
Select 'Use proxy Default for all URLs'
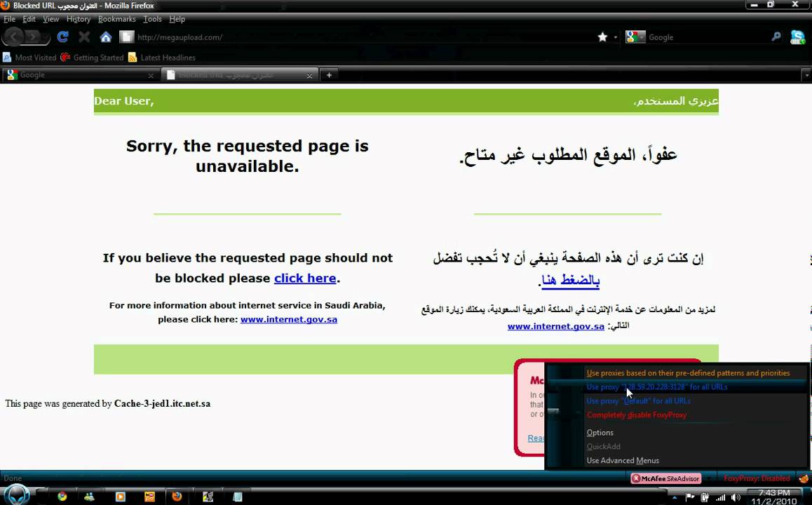(638, 401)
